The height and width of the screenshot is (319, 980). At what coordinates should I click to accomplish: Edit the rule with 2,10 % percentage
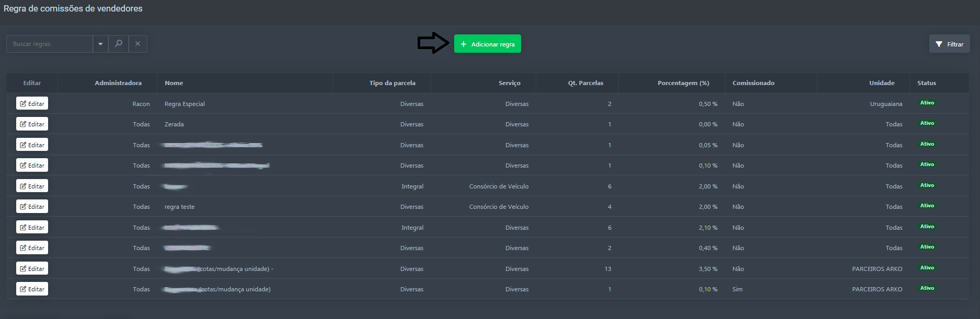pos(32,228)
